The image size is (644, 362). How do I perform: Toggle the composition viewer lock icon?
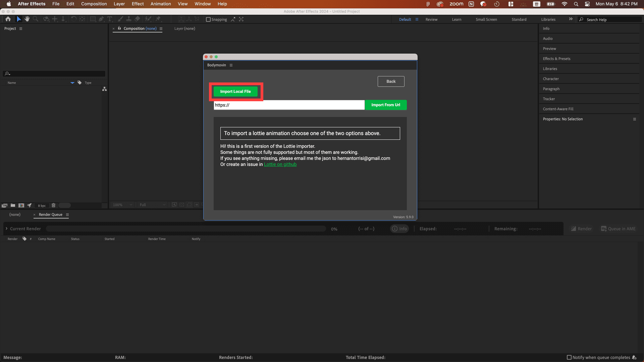coord(119,28)
